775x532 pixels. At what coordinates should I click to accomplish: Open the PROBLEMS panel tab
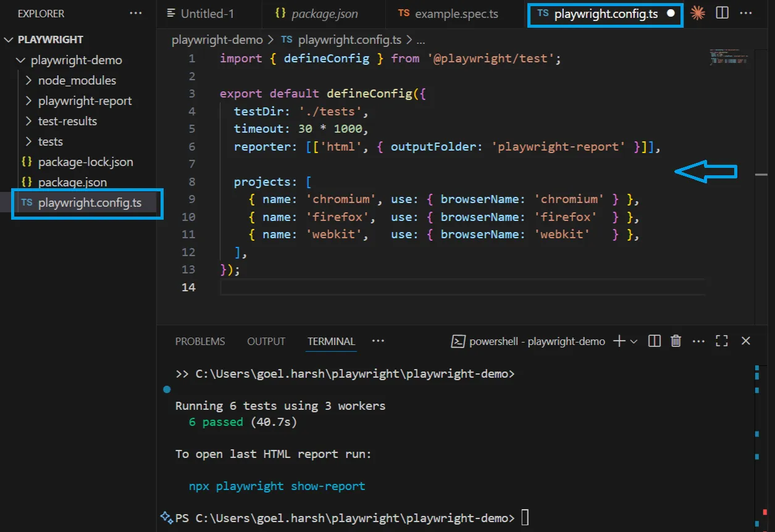(200, 341)
